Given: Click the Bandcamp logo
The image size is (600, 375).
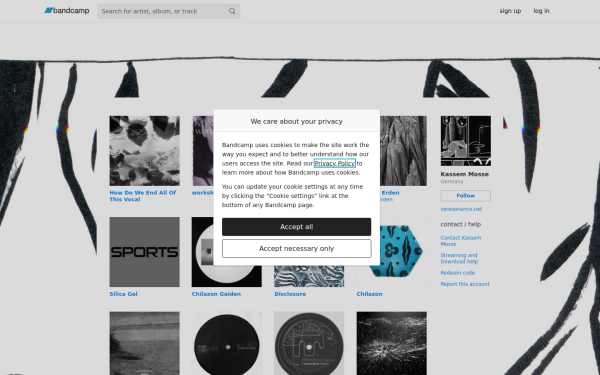Looking at the screenshot, I should point(67,11).
